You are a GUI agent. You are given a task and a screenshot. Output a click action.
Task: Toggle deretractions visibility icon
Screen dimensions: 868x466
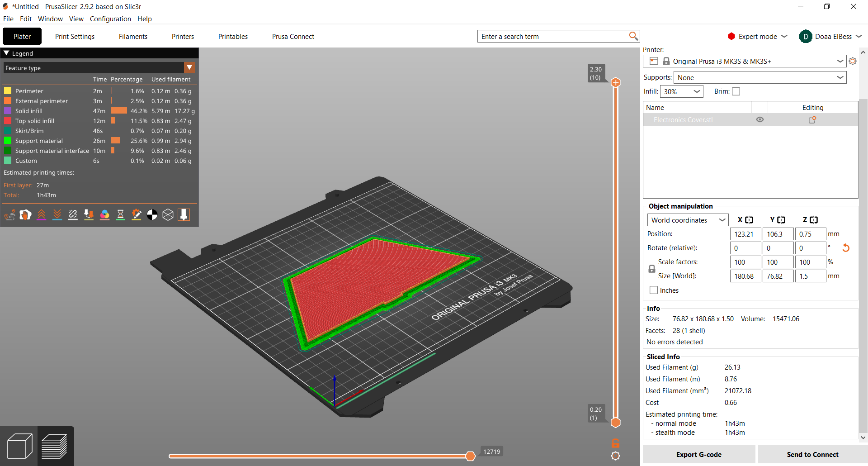coord(57,214)
